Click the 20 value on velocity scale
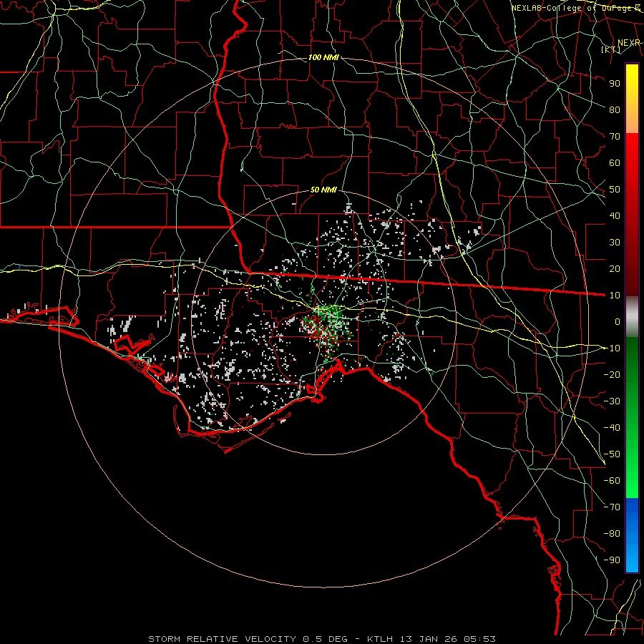This screenshot has width=644, height=644. [615, 268]
